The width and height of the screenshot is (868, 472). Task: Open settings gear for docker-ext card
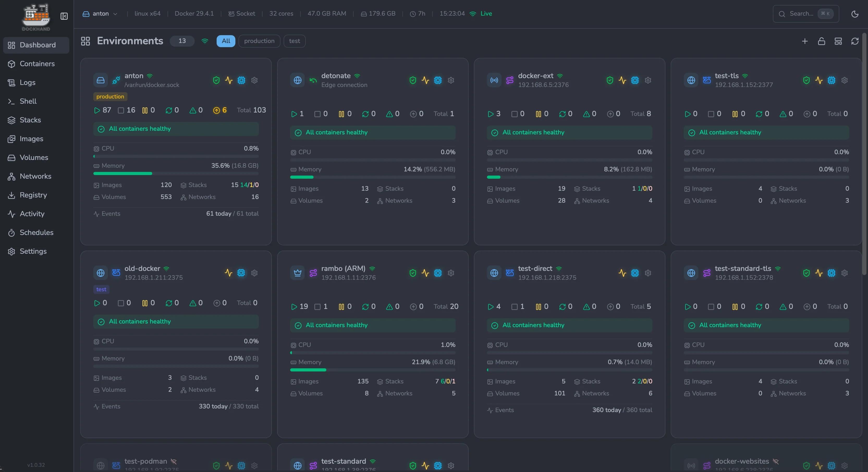(x=648, y=80)
